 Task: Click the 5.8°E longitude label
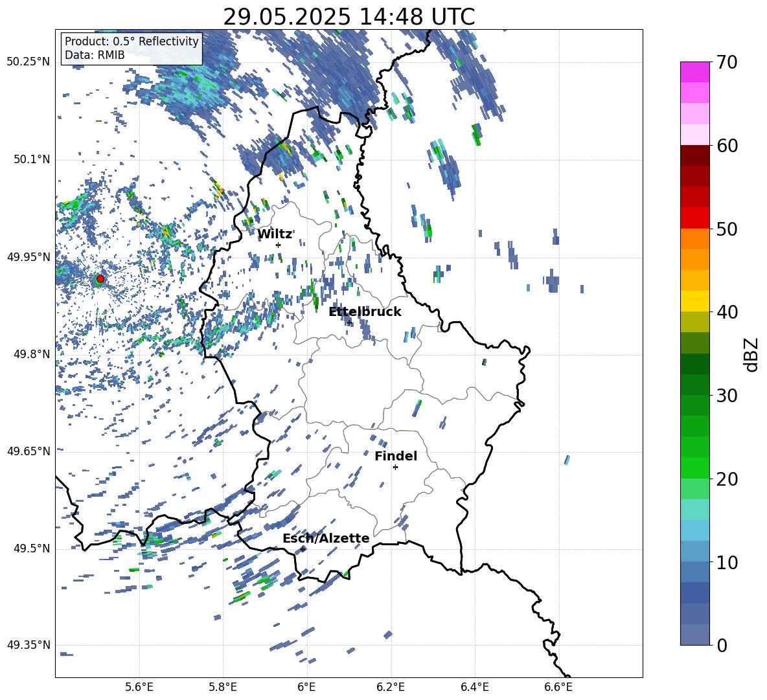pos(223,687)
